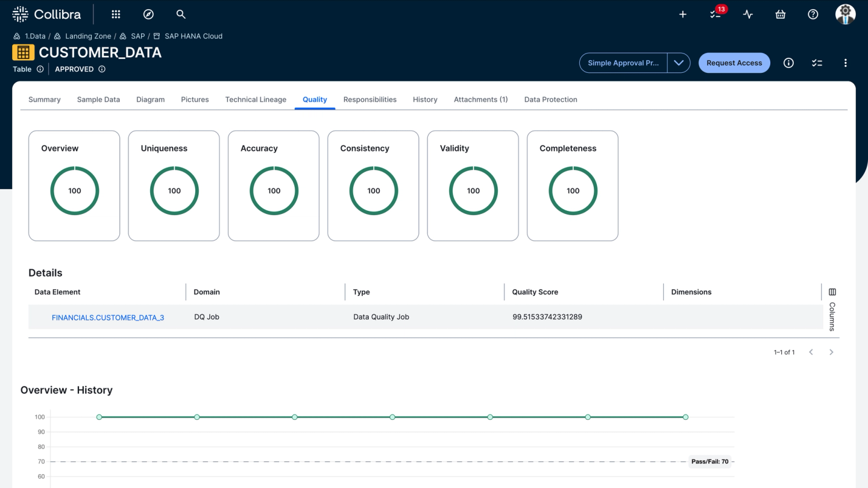868x488 pixels.
Task: Expand the Simple Approval Process dropdown arrow
Action: tap(679, 63)
